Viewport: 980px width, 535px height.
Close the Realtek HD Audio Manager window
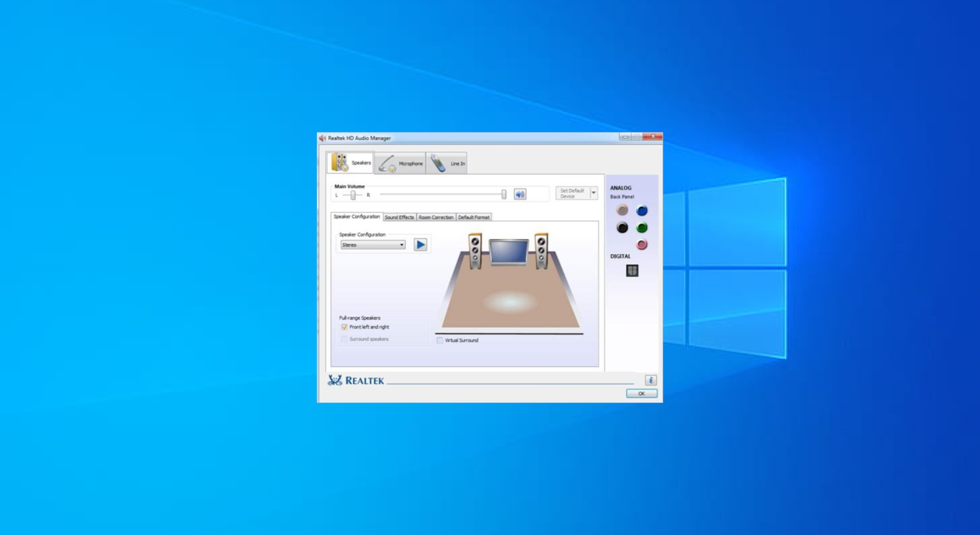click(x=653, y=136)
